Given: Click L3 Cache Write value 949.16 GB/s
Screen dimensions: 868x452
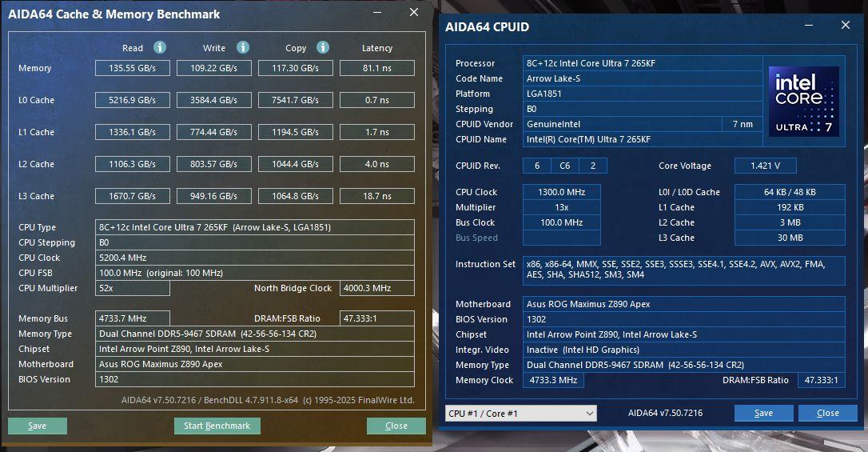Looking at the screenshot, I should click(x=213, y=196).
